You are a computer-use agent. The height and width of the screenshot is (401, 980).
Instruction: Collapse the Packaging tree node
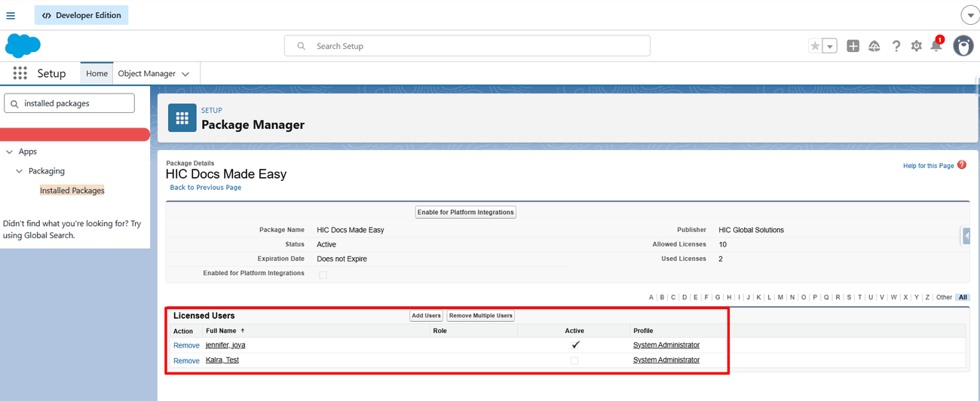20,171
